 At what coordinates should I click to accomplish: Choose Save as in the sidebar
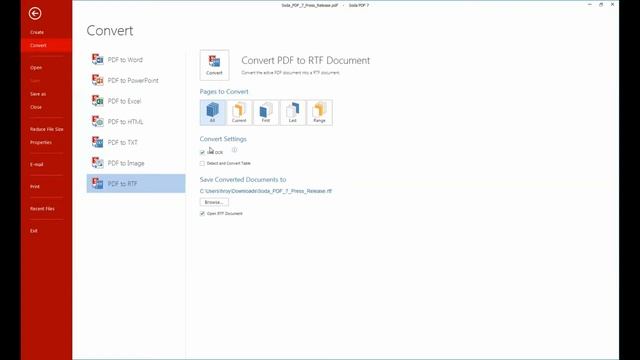tap(38, 94)
